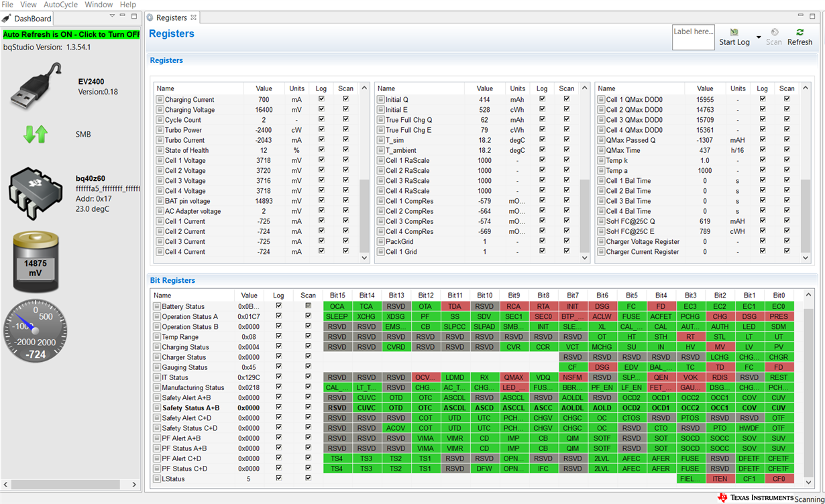Screen dimensions: 825x504
Task: Open the File menu
Action: [8, 5]
